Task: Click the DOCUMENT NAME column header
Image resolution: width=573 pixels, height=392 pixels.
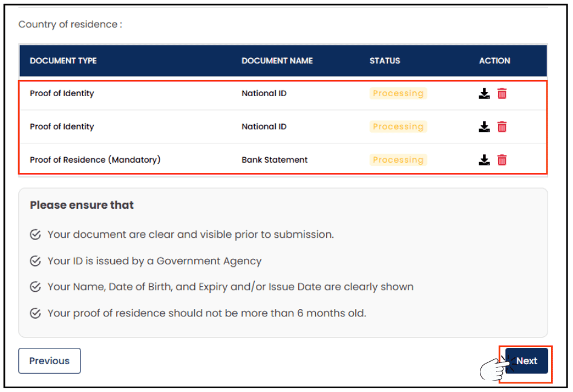Action: pyautogui.click(x=277, y=61)
